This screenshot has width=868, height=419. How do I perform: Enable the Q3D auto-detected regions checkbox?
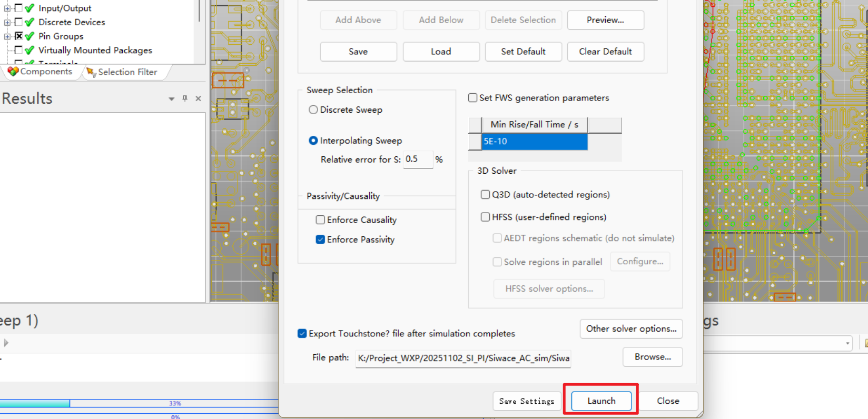(x=485, y=194)
